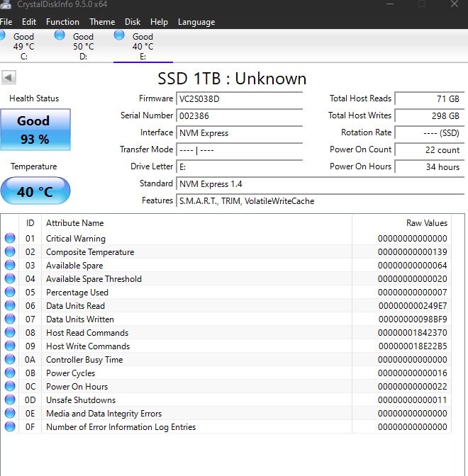Click the Serial Number field 002386

(x=240, y=116)
